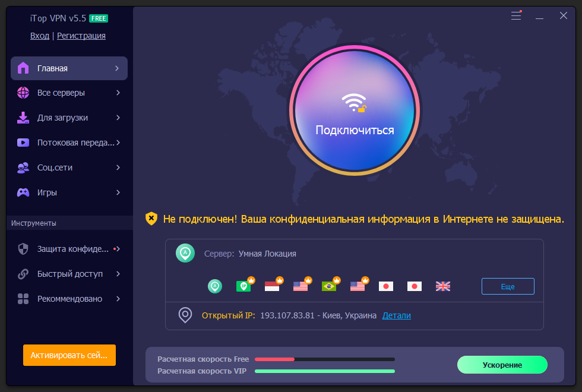Expand the Потоковая переда... chevron arrow
The height and width of the screenshot is (392, 582).
118,143
